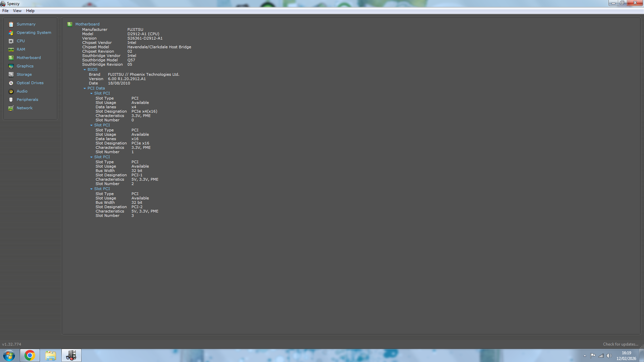Collapse the PCI Data tree

click(x=85, y=88)
